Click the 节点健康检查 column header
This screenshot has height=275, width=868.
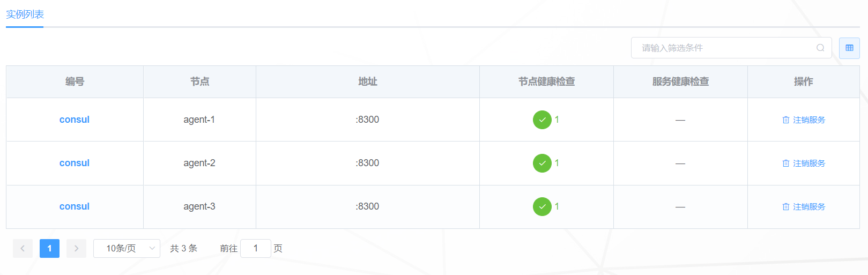coord(546,81)
